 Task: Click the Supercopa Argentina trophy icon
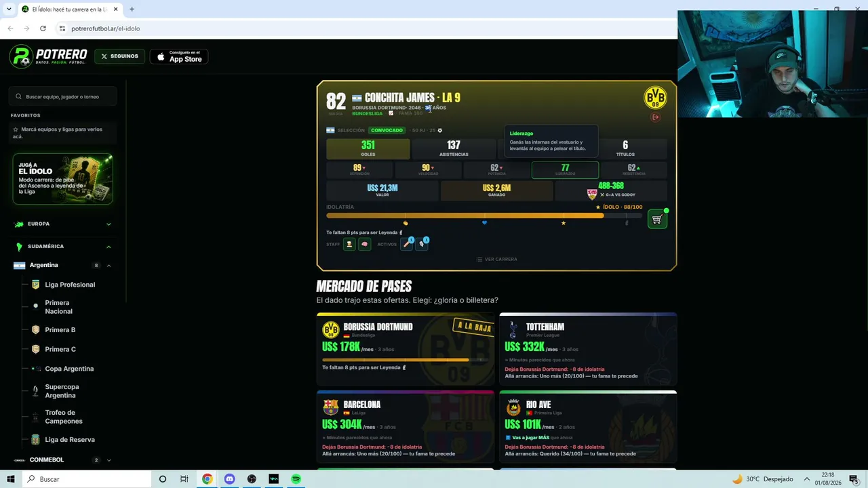click(x=35, y=391)
